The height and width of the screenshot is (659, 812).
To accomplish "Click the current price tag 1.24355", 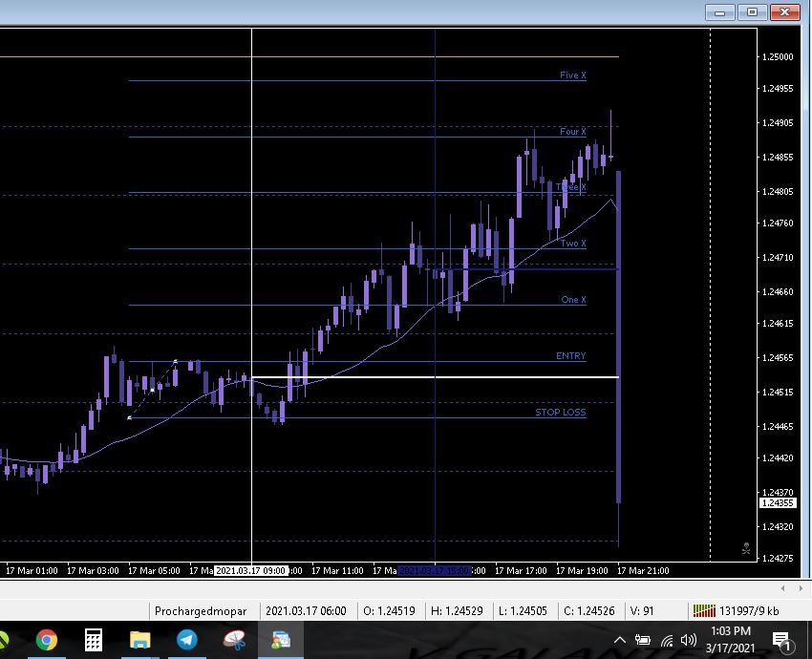I will (x=778, y=503).
